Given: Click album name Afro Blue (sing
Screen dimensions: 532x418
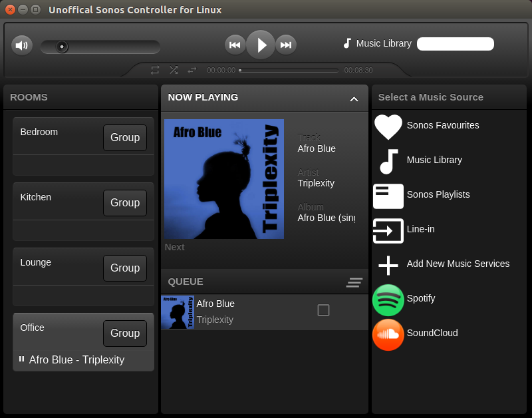Looking at the screenshot, I should point(327,218).
